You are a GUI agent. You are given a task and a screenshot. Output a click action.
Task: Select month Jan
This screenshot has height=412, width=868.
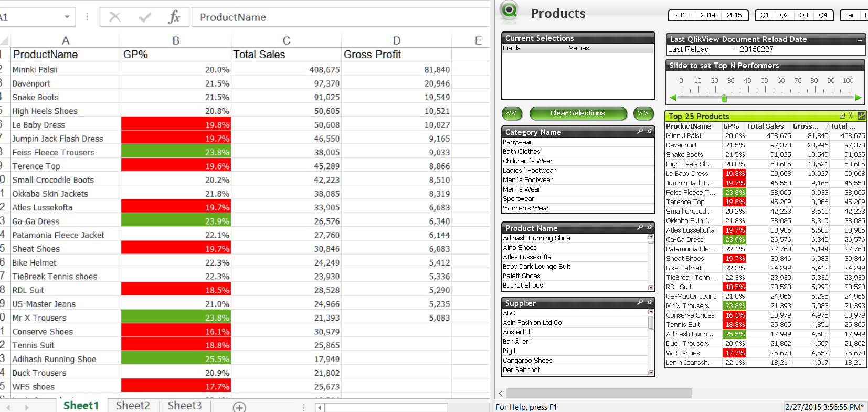tap(851, 15)
